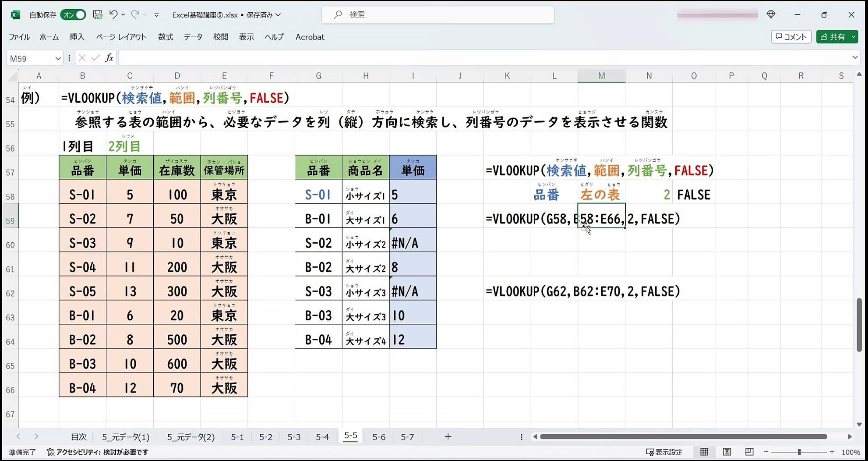Open the コメント comments button
Viewport: 868px width, 461px height.
[x=791, y=37]
